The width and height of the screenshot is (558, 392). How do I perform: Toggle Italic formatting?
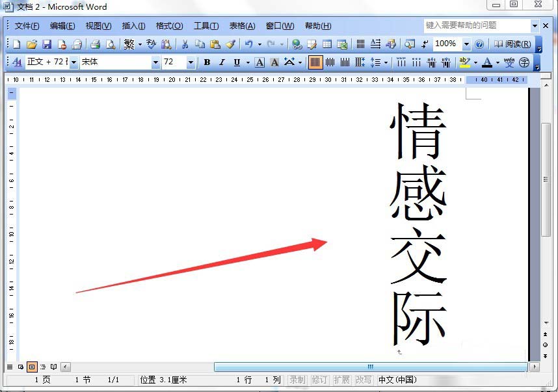[222, 62]
